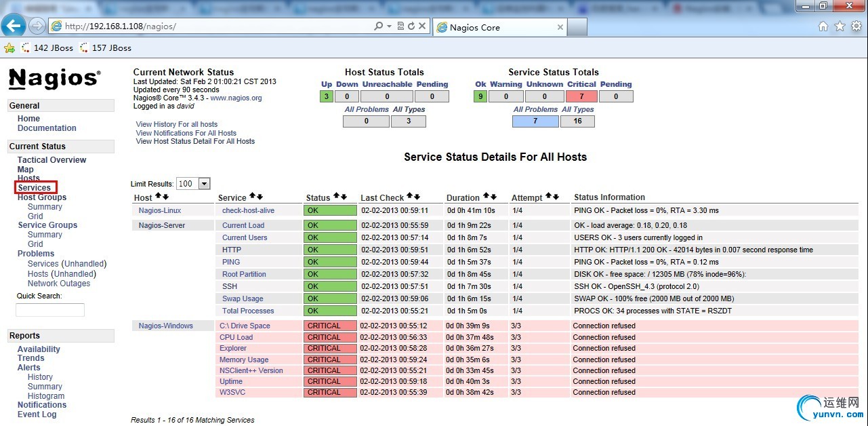
Task: Expand the address bar dropdown arrow
Action: click(x=390, y=26)
